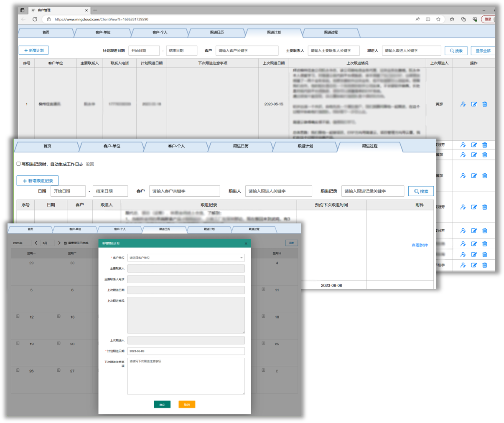Click the 显示全部 button
Image resolution: width=504 pixels, height=423 pixels.
[483, 51]
